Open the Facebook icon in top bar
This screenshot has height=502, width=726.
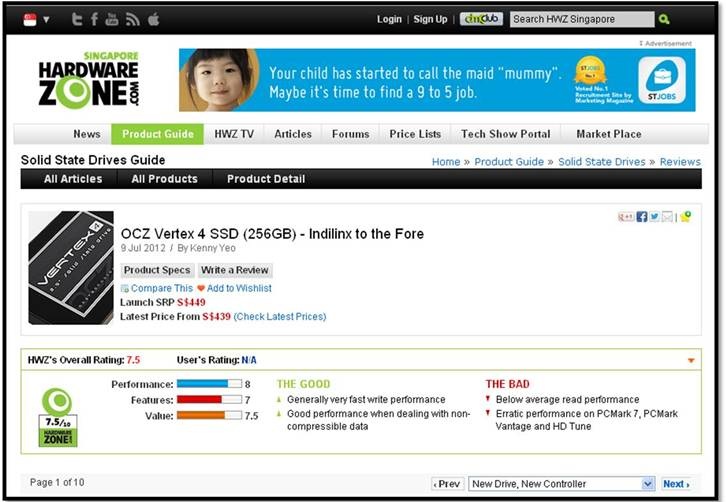click(x=94, y=19)
